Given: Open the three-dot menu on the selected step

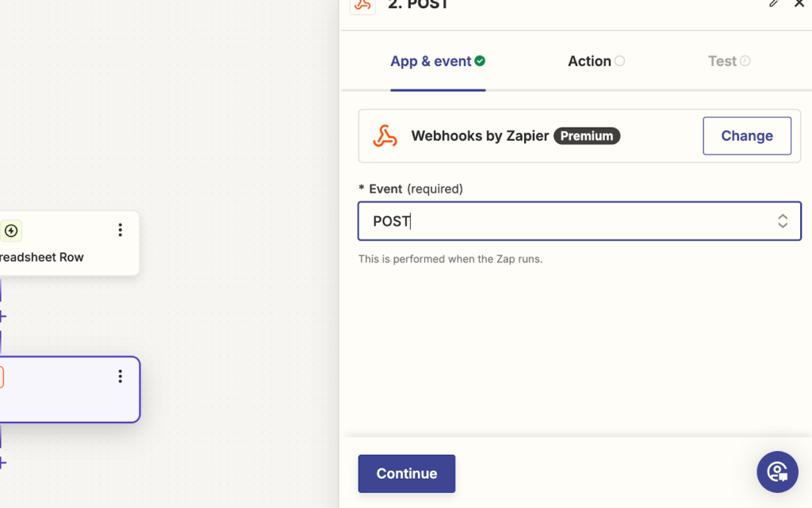Looking at the screenshot, I should click(x=120, y=376).
